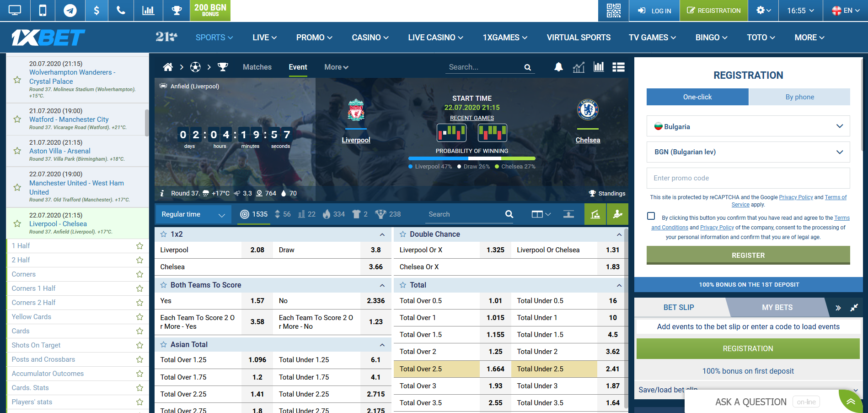Select the football sport icon in breadcrumb
The height and width of the screenshot is (413, 868).
(195, 67)
